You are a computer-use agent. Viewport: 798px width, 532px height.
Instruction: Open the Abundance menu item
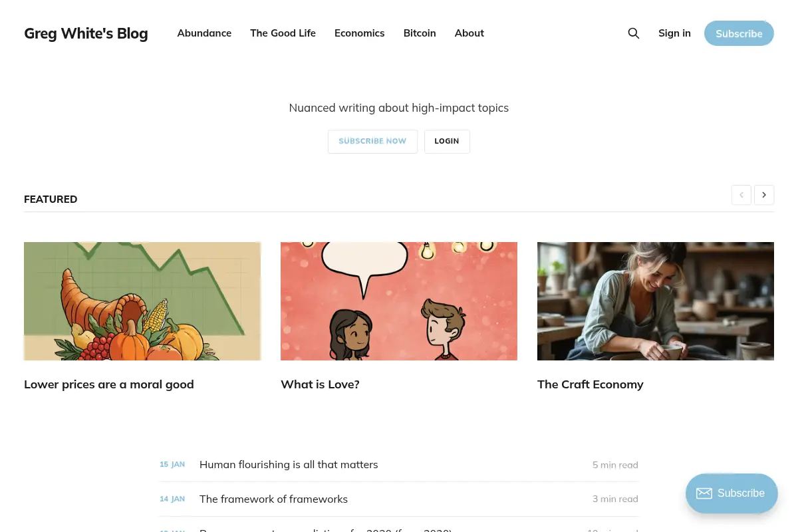pos(204,33)
